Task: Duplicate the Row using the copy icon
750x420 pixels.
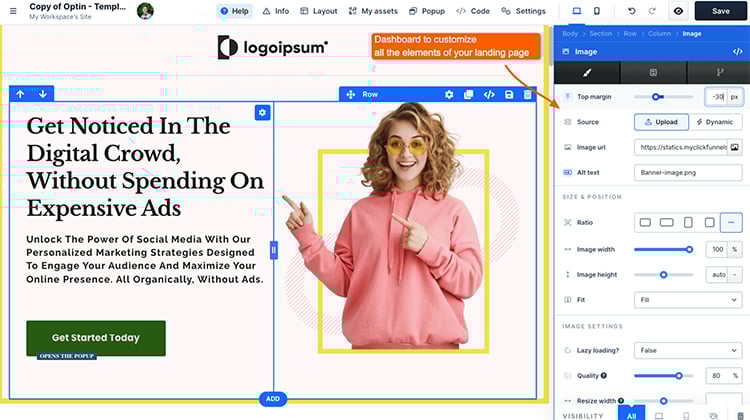Action: point(469,94)
